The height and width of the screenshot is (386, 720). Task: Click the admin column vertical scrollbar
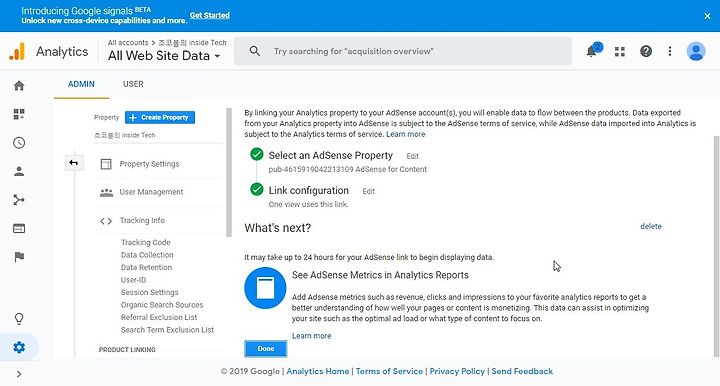click(x=229, y=173)
